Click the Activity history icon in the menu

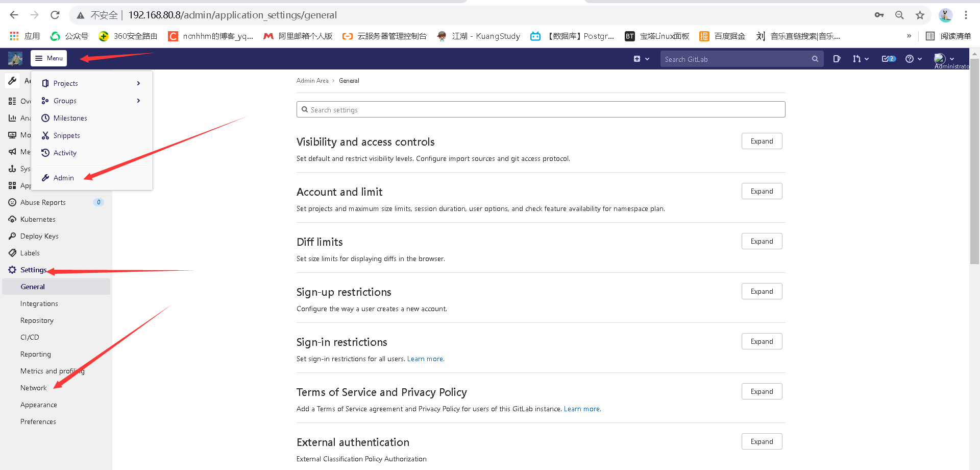[46, 152]
